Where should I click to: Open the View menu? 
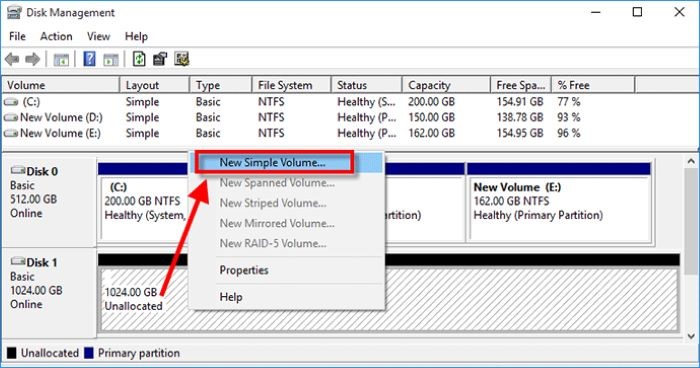pos(99,36)
